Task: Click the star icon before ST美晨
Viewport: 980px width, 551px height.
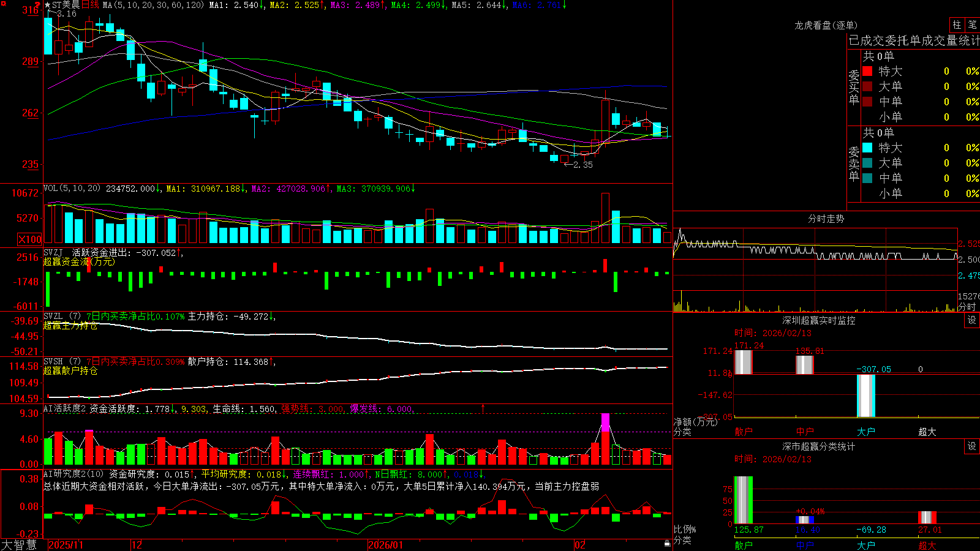Action: point(47,5)
